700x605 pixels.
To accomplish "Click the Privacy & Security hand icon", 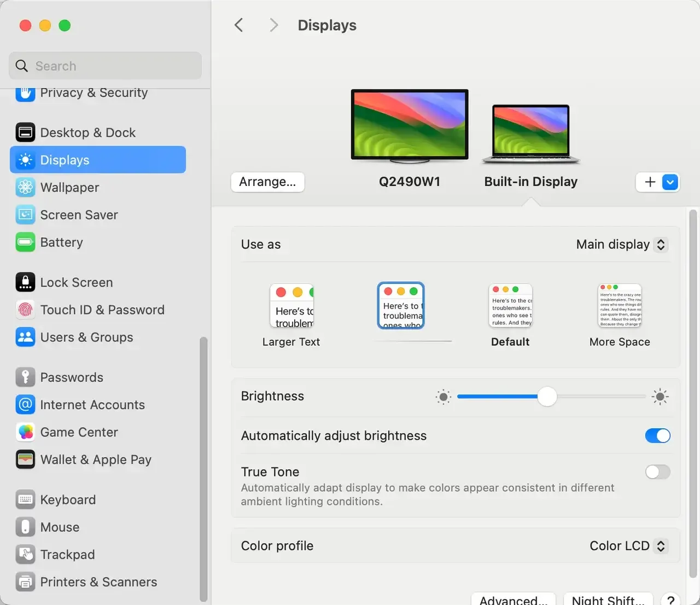I will 25,94.
